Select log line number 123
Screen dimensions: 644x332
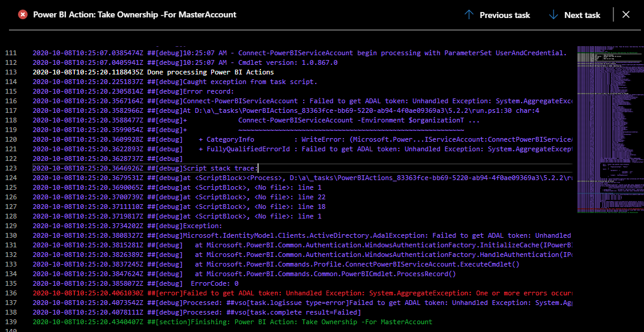coord(11,168)
